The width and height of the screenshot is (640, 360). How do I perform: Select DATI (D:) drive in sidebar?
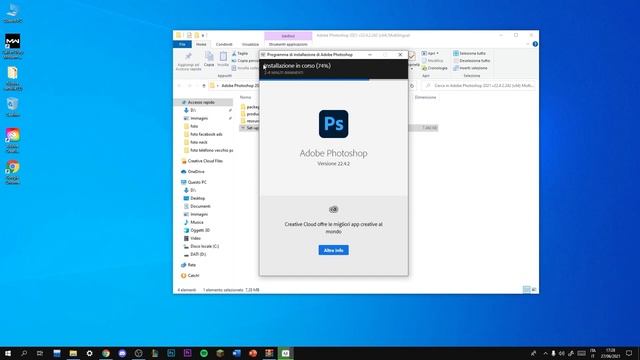coord(195,254)
